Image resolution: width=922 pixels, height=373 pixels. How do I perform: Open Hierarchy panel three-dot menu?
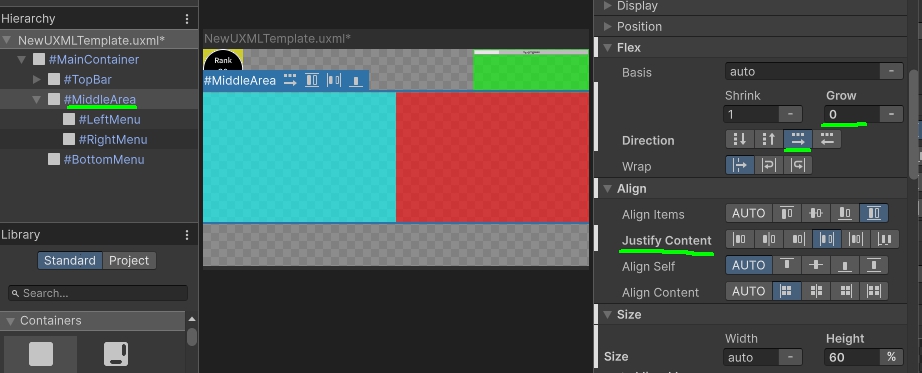[187, 19]
